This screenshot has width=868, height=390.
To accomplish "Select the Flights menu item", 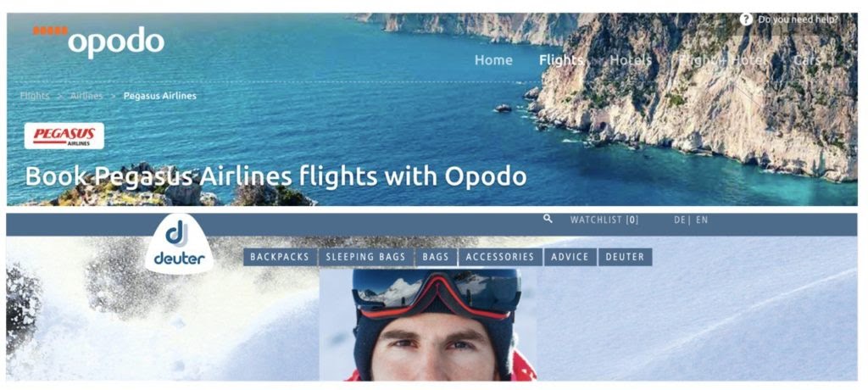I will coord(561,60).
